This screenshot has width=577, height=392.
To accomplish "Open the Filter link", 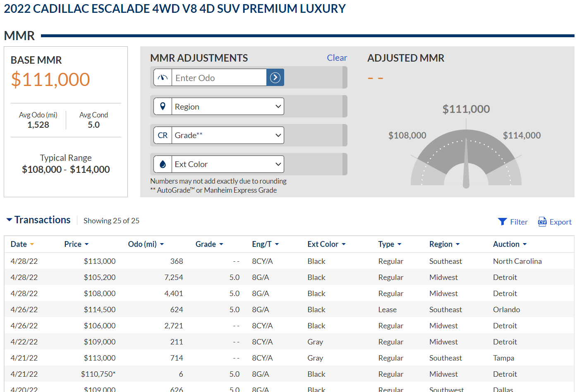I will coord(519,222).
